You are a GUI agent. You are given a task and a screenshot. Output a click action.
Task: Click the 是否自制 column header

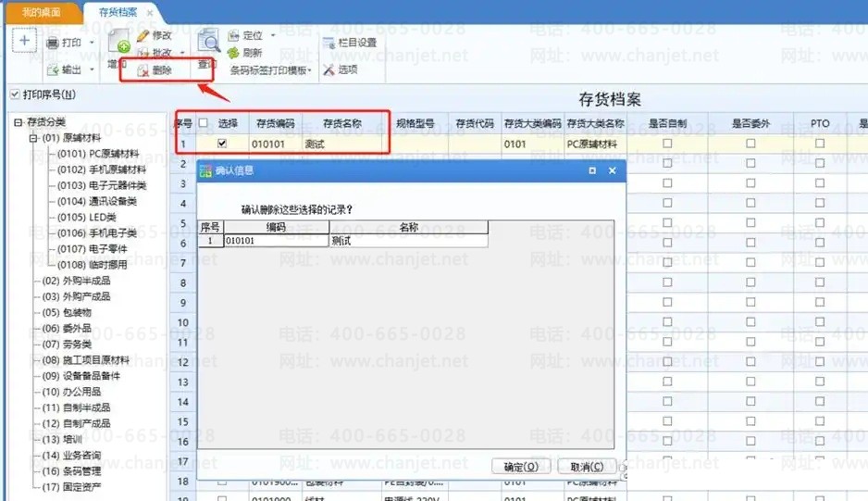(667, 123)
